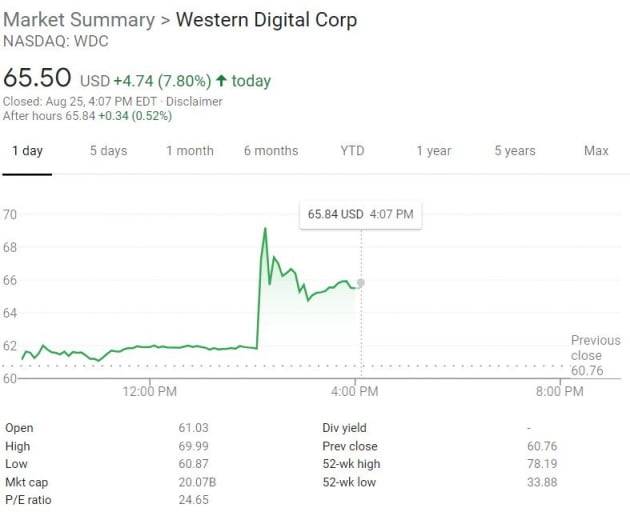Viewport: 630px width, 512px height.
Task: Select the Max range tab
Action: click(596, 151)
